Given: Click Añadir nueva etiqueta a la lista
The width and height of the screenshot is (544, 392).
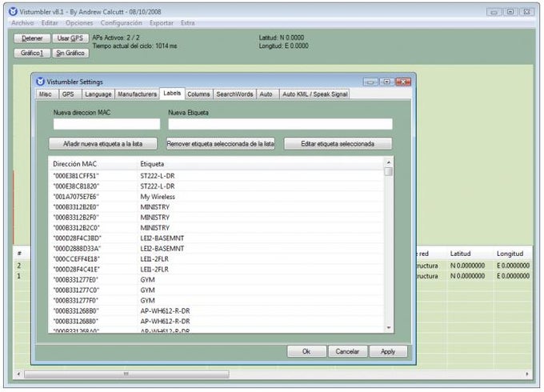Looking at the screenshot, I should pyautogui.click(x=103, y=144).
